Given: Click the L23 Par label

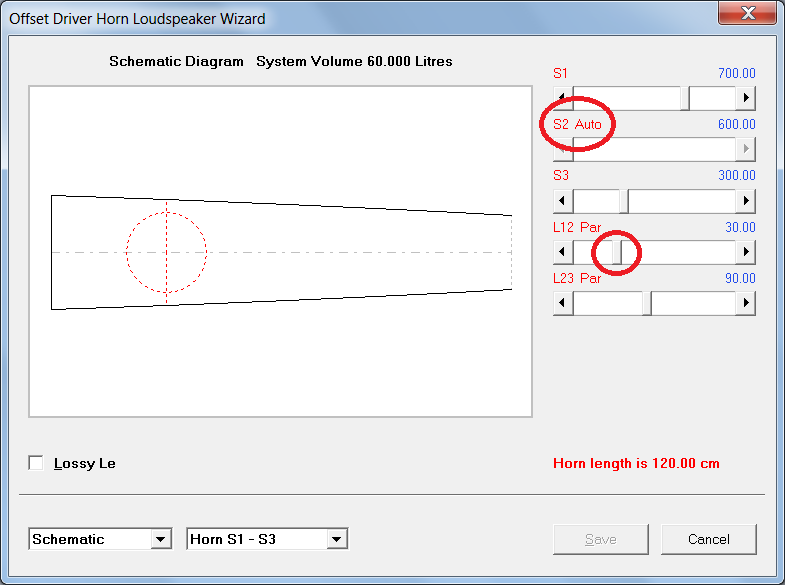Looking at the screenshot, I should pos(577,278).
